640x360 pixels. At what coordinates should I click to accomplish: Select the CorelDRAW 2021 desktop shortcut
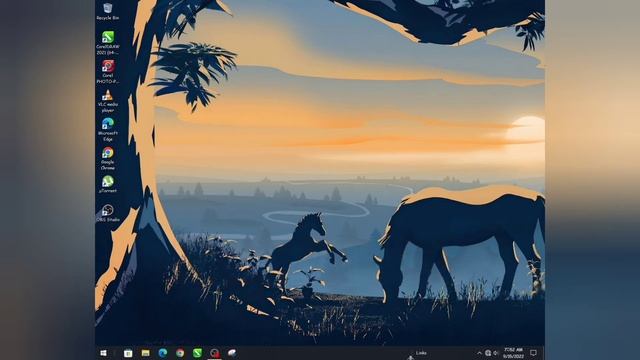[108, 42]
